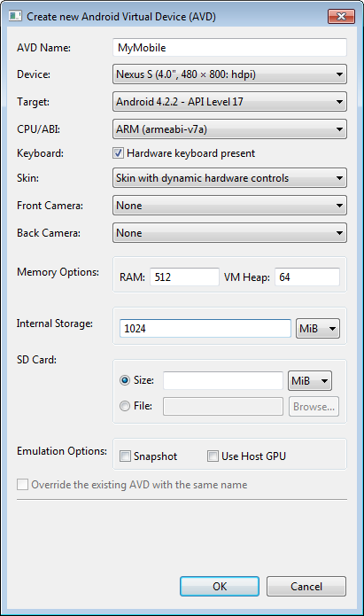Expand the CPU/ABI dropdown
364x616 pixels.
(x=229, y=129)
